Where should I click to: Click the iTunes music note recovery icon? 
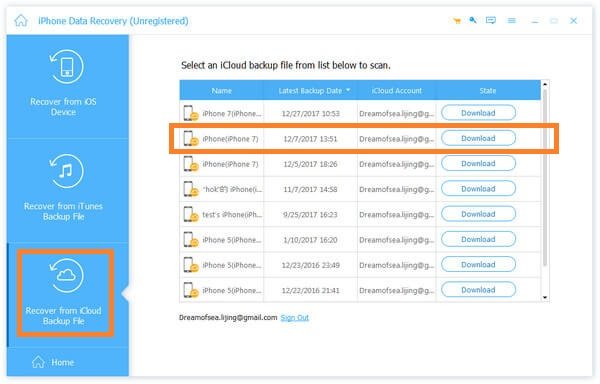pyautogui.click(x=67, y=171)
